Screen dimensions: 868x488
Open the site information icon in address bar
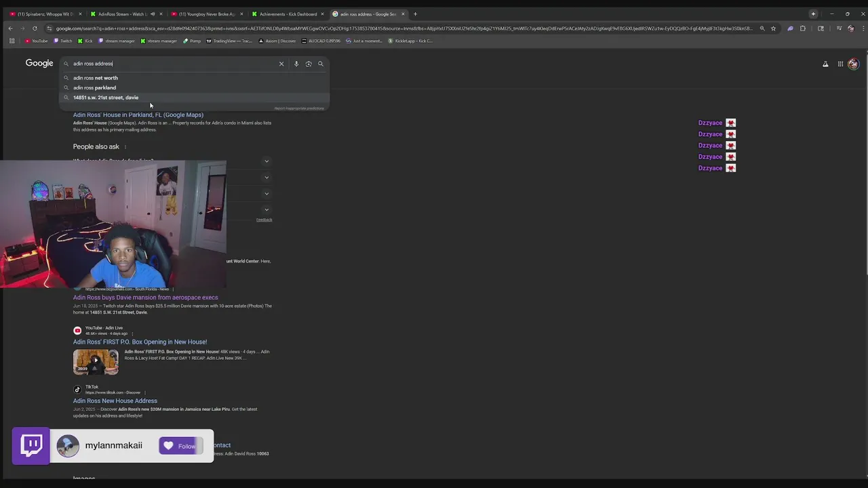tap(49, 28)
